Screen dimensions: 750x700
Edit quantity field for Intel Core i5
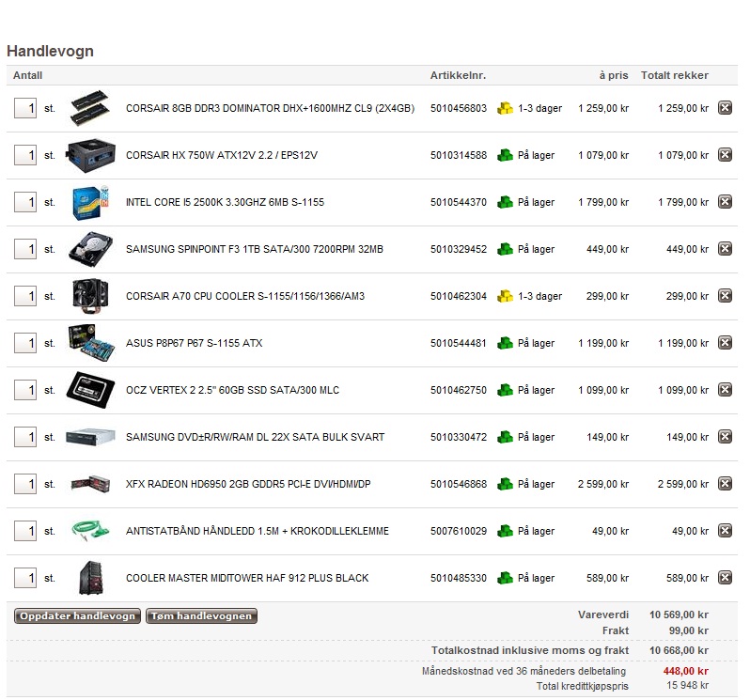pyautogui.click(x=25, y=202)
